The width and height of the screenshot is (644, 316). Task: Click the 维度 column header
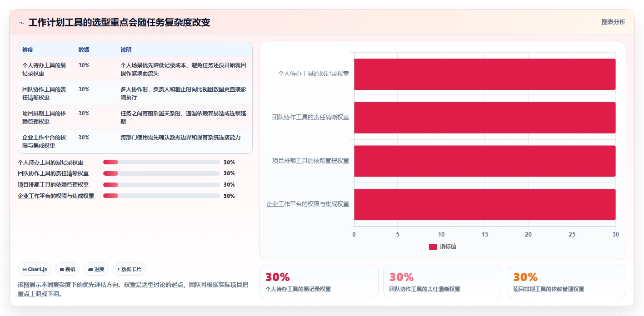(x=28, y=50)
